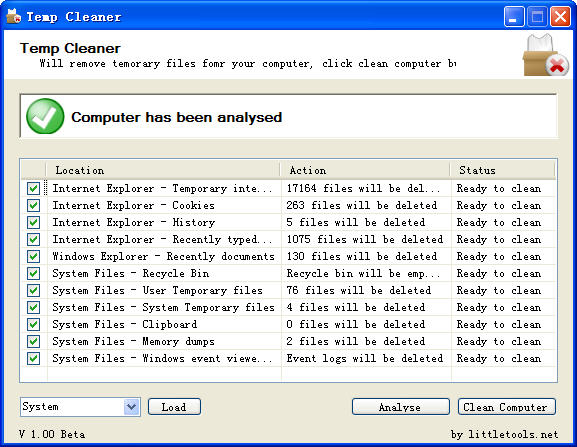Uncheck the Internet Explorer Cookies checkbox
The width and height of the screenshot is (577, 447).
coord(33,206)
